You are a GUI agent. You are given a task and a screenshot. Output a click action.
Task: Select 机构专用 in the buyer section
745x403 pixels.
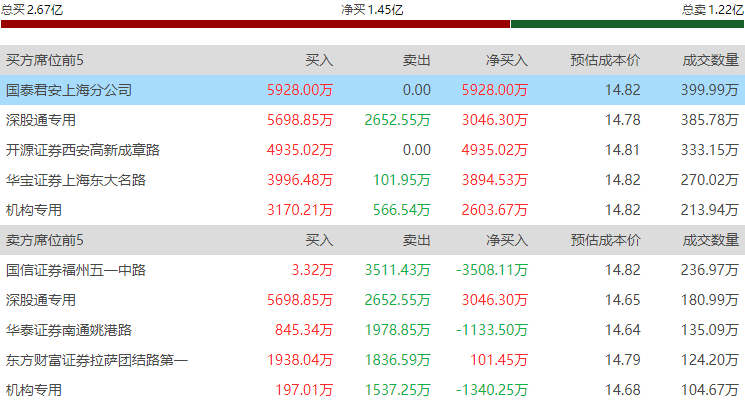coord(34,210)
